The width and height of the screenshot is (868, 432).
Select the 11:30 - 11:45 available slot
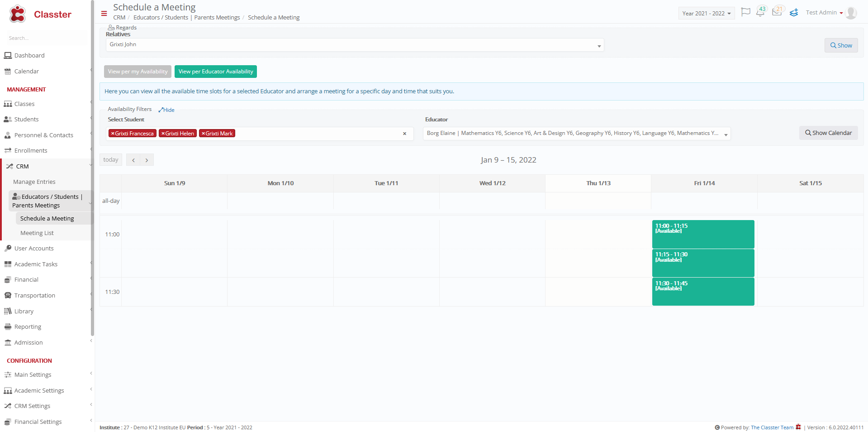pyautogui.click(x=703, y=292)
